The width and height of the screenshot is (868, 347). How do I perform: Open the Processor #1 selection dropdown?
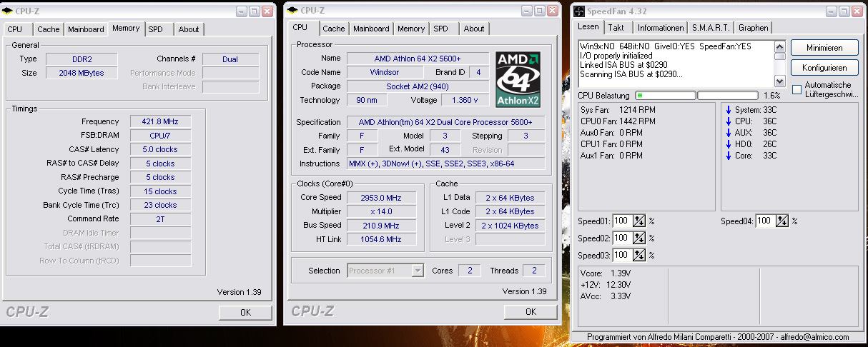[x=385, y=271]
